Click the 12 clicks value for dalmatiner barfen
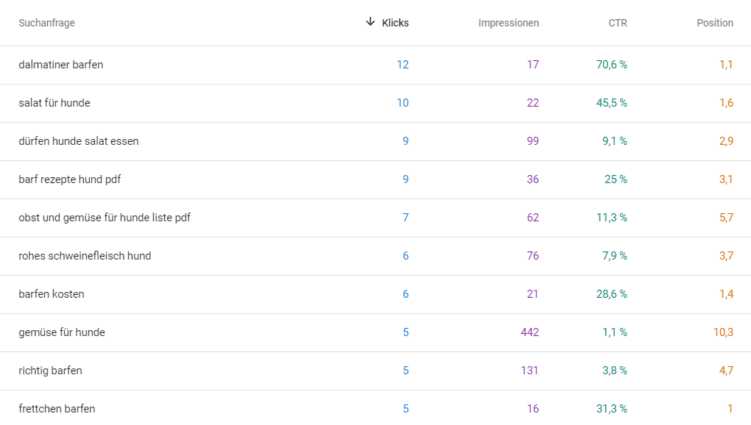This screenshot has height=425, width=751. 403,65
